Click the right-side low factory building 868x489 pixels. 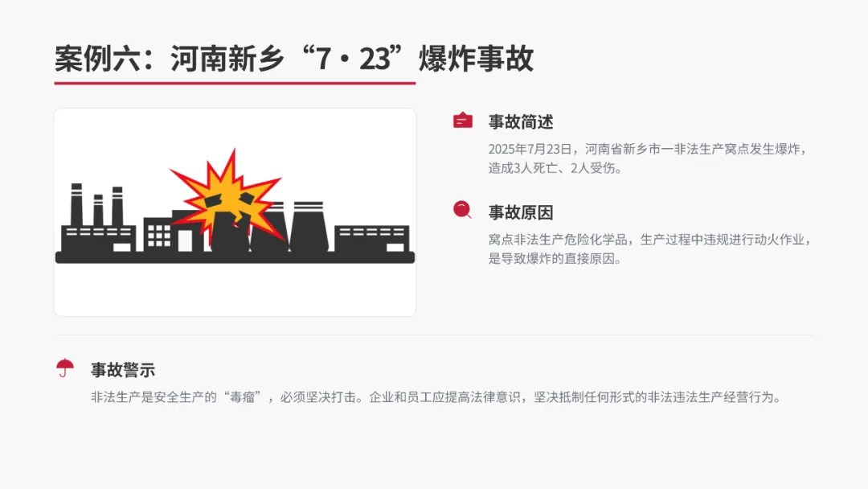point(371,239)
